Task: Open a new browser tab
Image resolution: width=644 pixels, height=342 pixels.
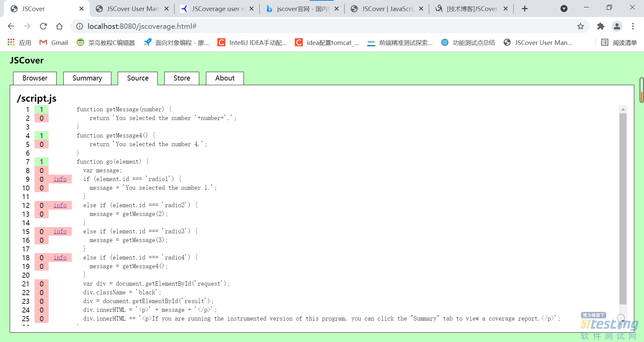Action: pyautogui.click(x=525, y=9)
